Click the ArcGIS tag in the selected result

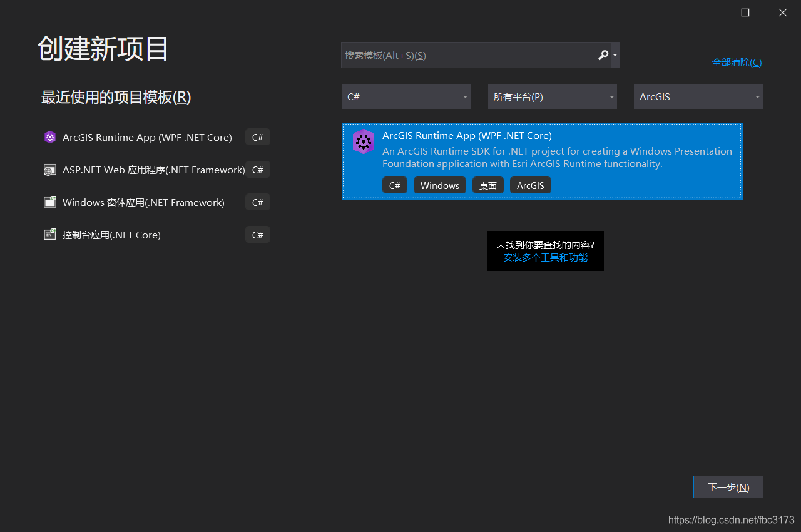(531, 185)
